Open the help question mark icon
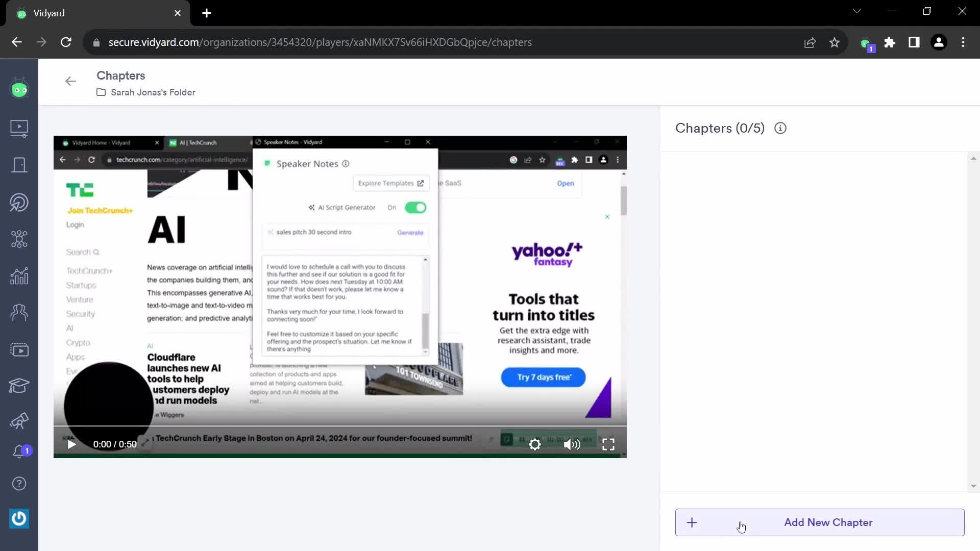 pos(19,483)
